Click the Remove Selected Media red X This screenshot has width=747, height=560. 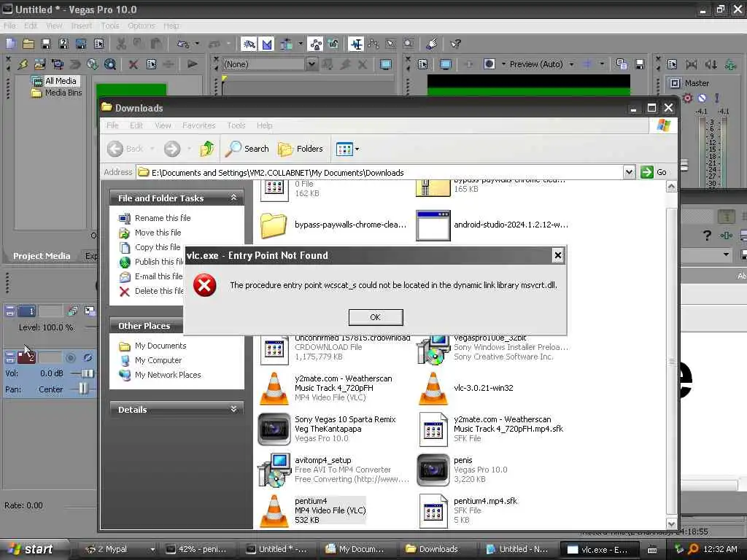[x=133, y=64]
